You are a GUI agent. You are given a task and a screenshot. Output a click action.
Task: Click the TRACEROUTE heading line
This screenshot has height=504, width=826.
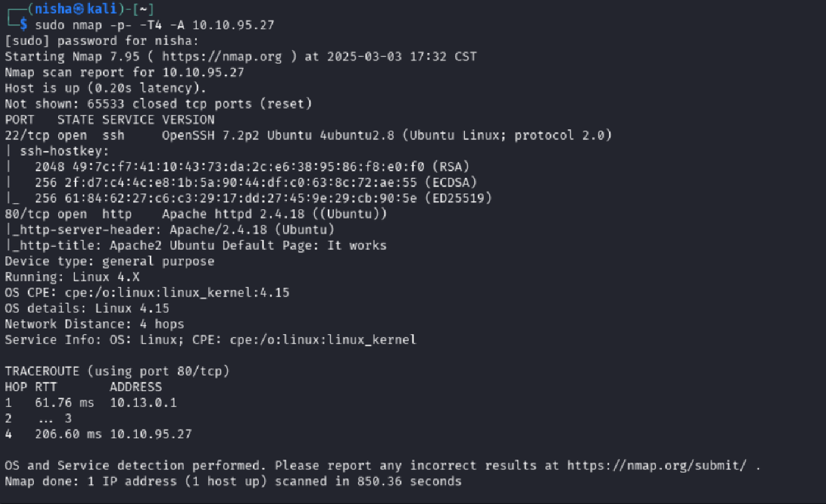tap(117, 372)
